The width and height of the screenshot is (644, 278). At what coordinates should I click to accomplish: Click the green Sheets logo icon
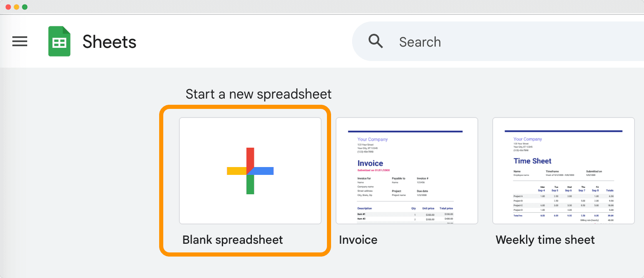coord(59,41)
